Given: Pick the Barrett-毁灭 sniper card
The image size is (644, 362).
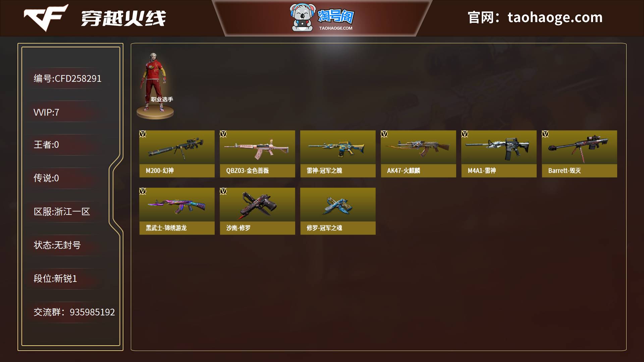Looking at the screenshot, I should click(x=579, y=154).
